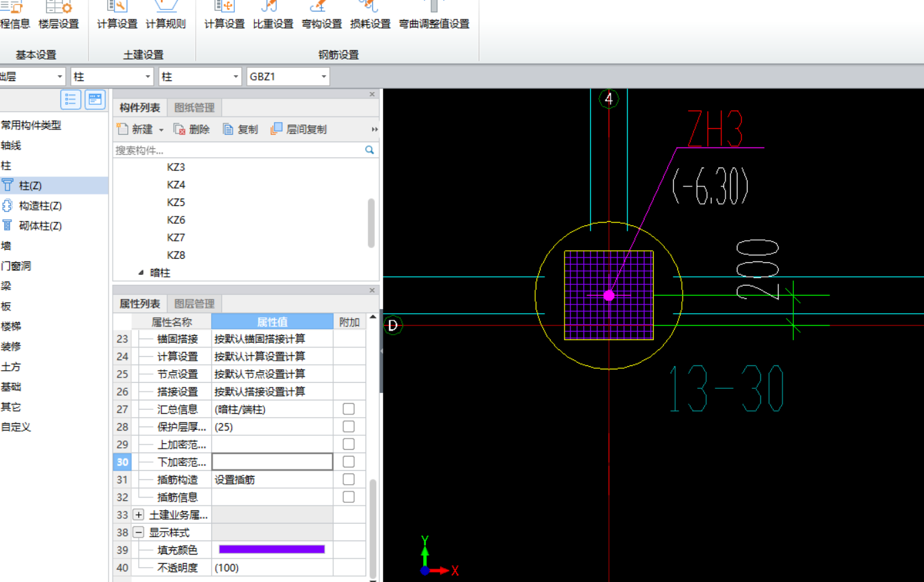
Task: Switch to 属性列表 tab
Action: (x=140, y=304)
